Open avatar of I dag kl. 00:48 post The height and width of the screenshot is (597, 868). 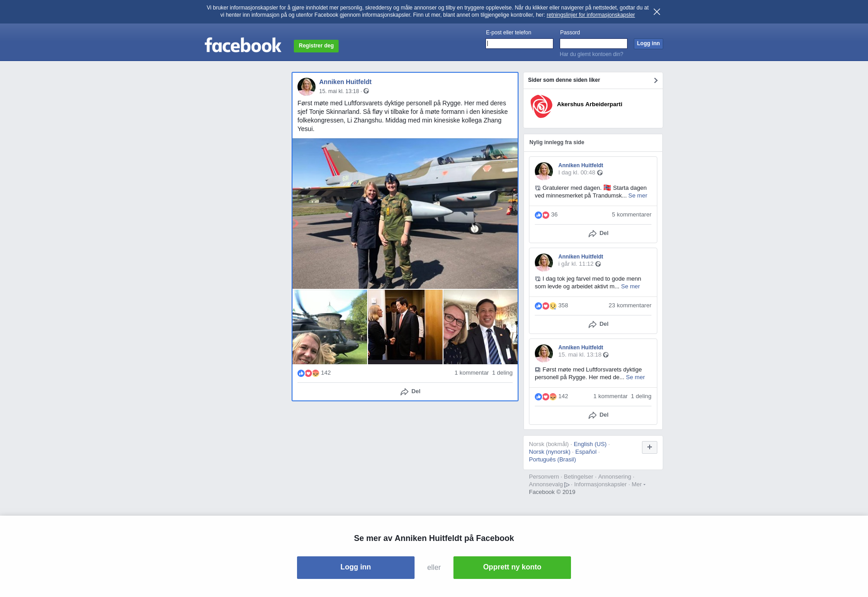point(544,171)
